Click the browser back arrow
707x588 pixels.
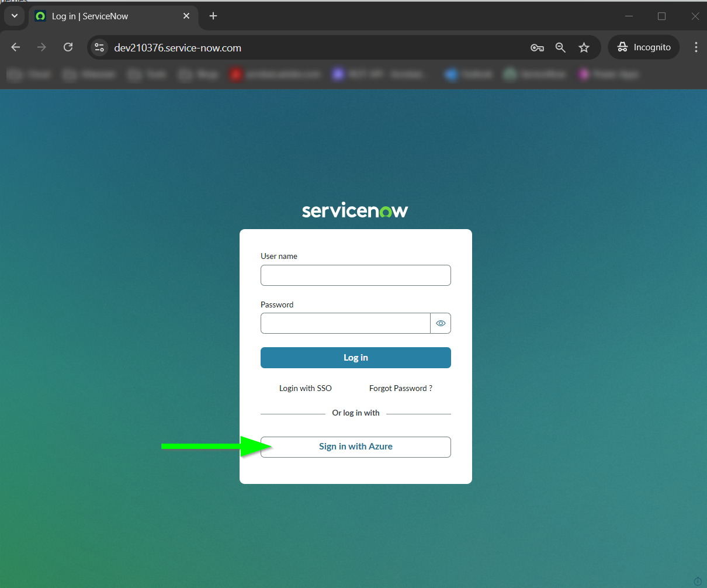[x=16, y=47]
